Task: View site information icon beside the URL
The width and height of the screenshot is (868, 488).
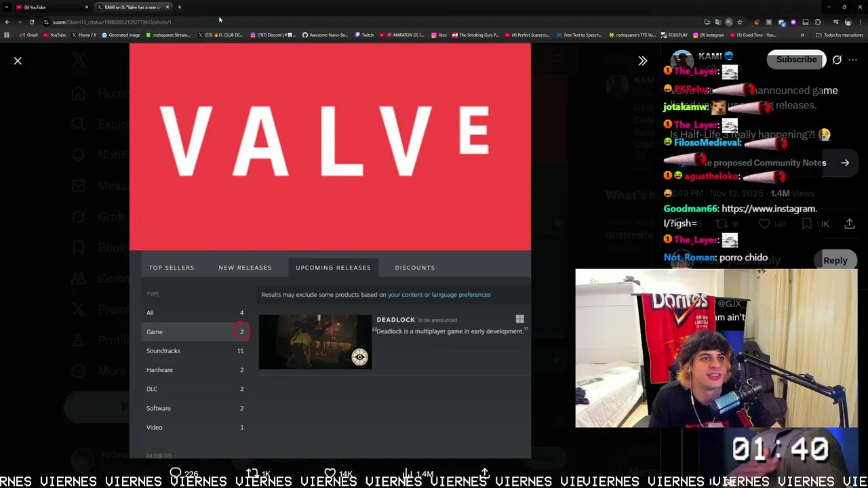Action: click(46, 22)
